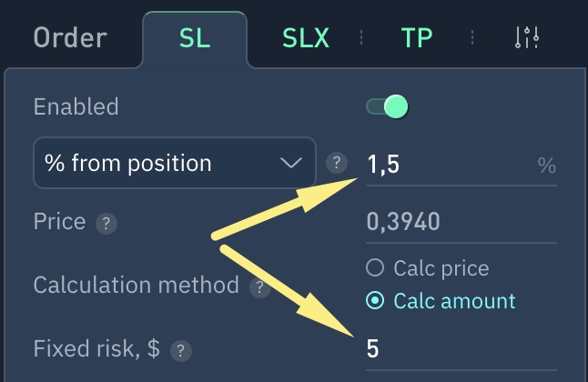Switch to the Order tab
This screenshot has height=382, width=588.
point(70,38)
